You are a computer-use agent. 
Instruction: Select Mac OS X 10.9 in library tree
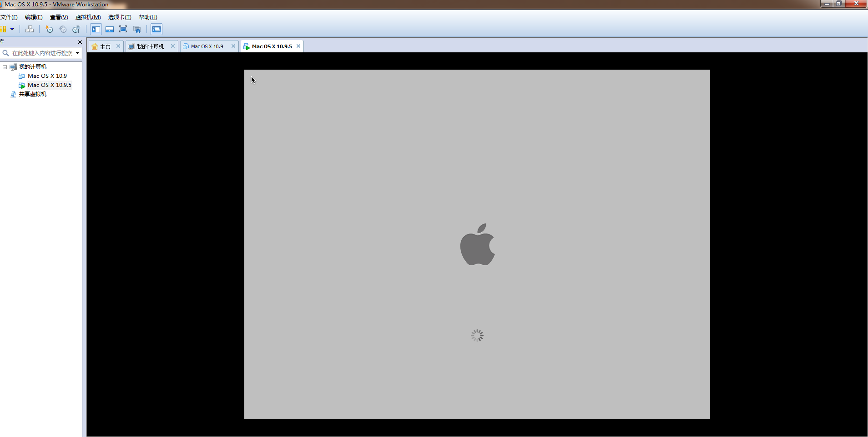47,76
